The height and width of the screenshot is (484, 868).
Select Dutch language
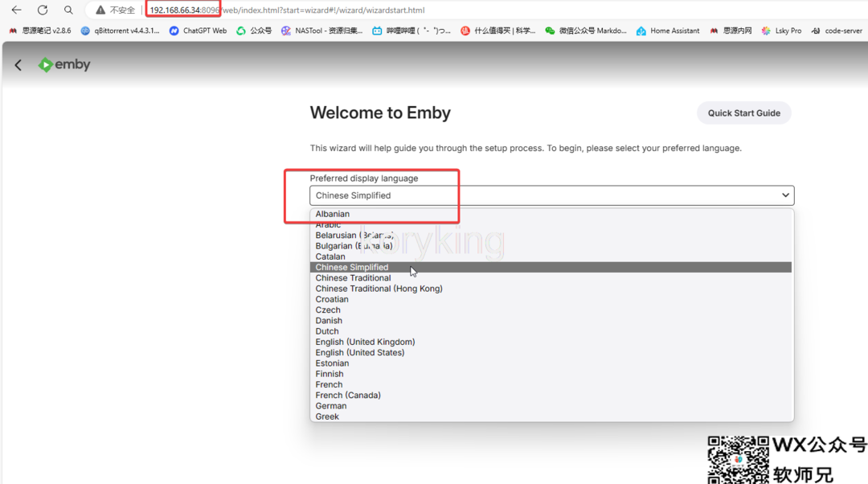click(x=551, y=331)
